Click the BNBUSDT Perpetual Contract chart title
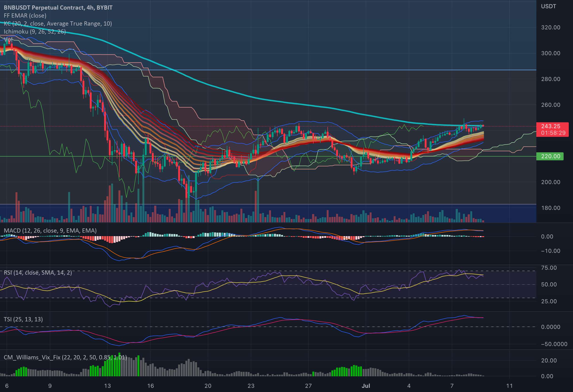Viewport: 573px width, 392px height. (x=58, y=8)
